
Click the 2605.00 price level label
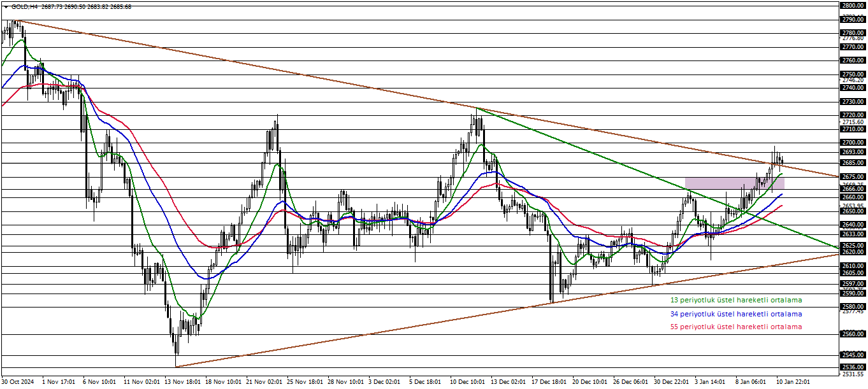(x=852, y=272)
